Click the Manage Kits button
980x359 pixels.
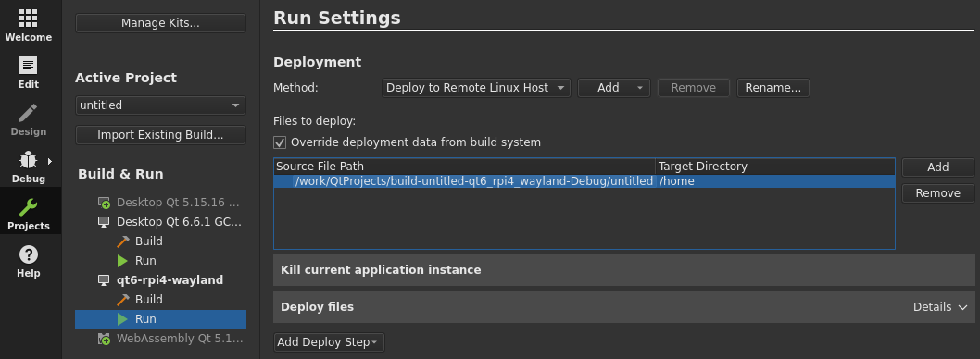160,23
